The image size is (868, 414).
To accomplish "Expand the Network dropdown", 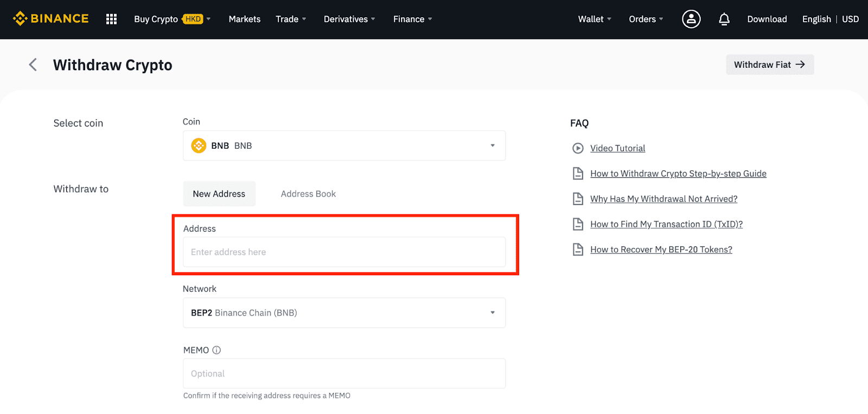I will pyautogui.click(x=492, y=313).
